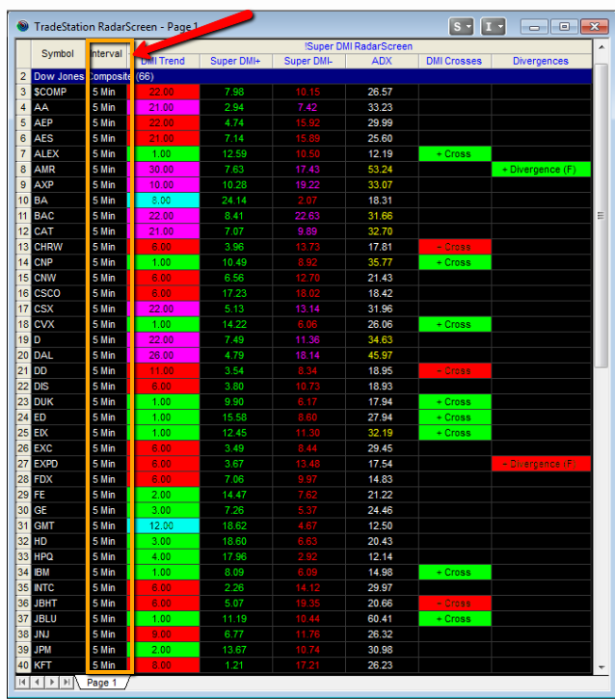Screen dimensions: 615x700
Task: Click the + Cross cell for EIX
Action: click(x=455, y=433)
